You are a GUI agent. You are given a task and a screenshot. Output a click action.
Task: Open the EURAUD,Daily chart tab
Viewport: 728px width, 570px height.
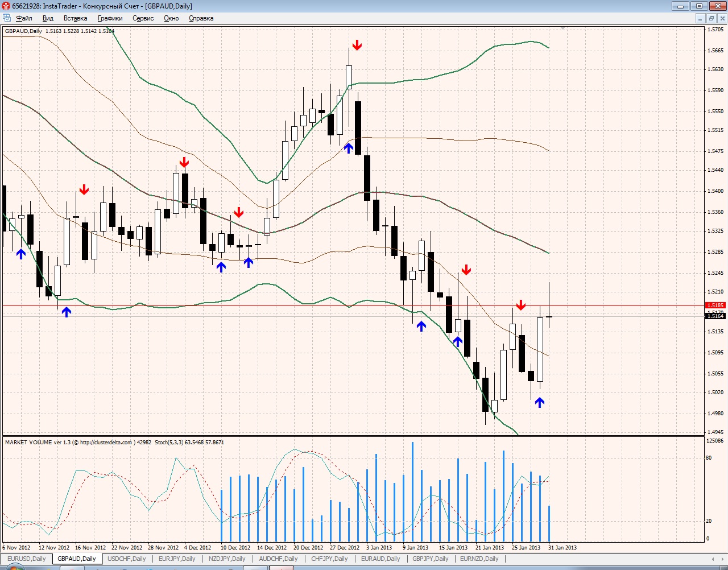pyautogui.click(x=380, y=559)
